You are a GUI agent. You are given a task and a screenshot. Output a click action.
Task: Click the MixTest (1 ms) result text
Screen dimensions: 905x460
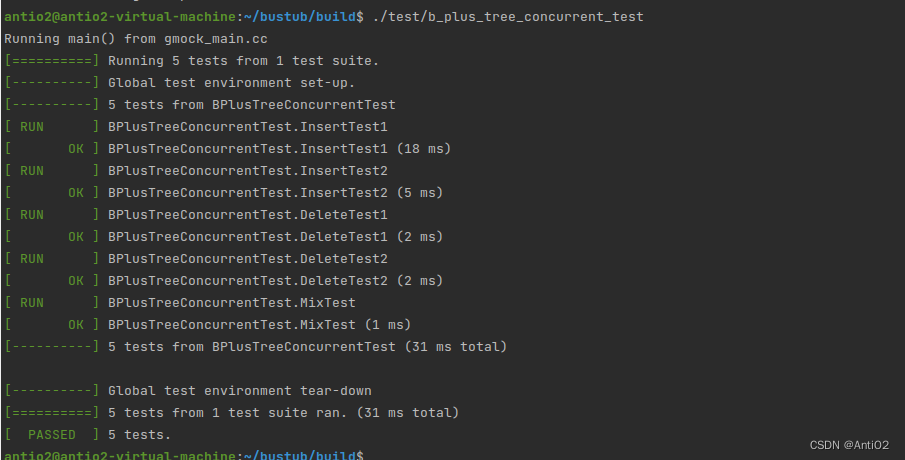(x=259, y=325)
